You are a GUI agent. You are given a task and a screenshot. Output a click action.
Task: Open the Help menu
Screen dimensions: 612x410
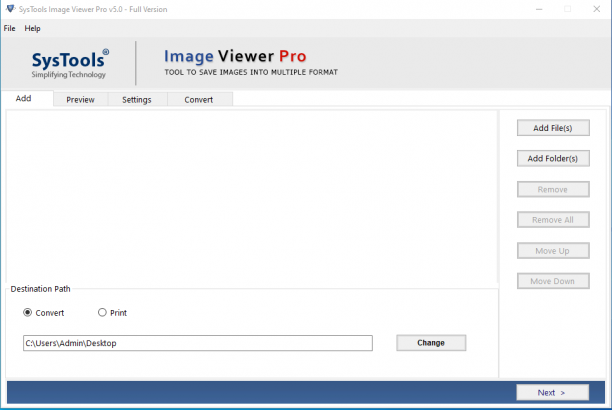(x=32, y=28)
